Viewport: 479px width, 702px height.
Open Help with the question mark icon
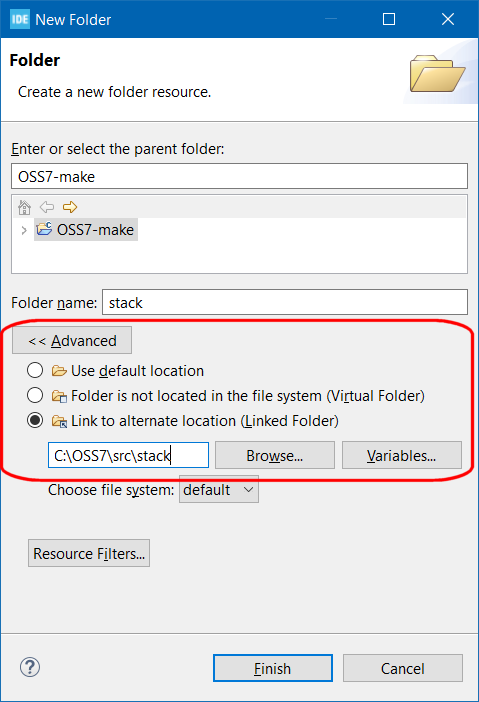coord(30,667)
